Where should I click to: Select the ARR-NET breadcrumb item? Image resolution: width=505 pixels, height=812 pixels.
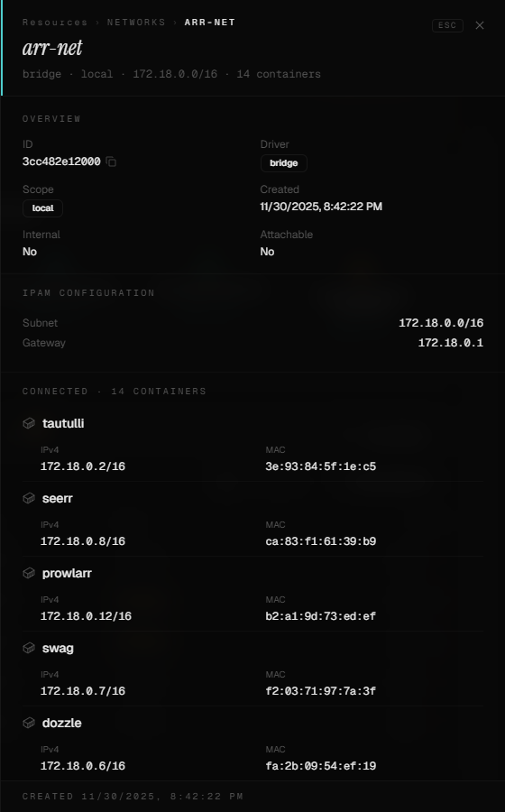[210, 23]
